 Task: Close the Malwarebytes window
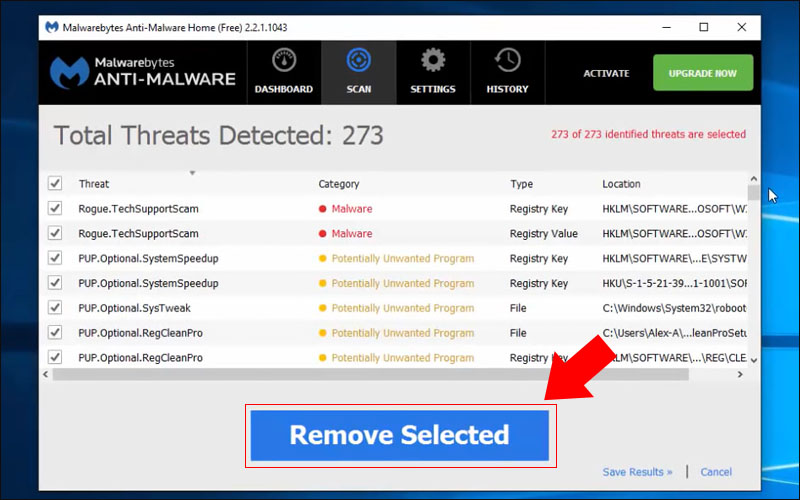pyautogui.click(x=742, y=27)
